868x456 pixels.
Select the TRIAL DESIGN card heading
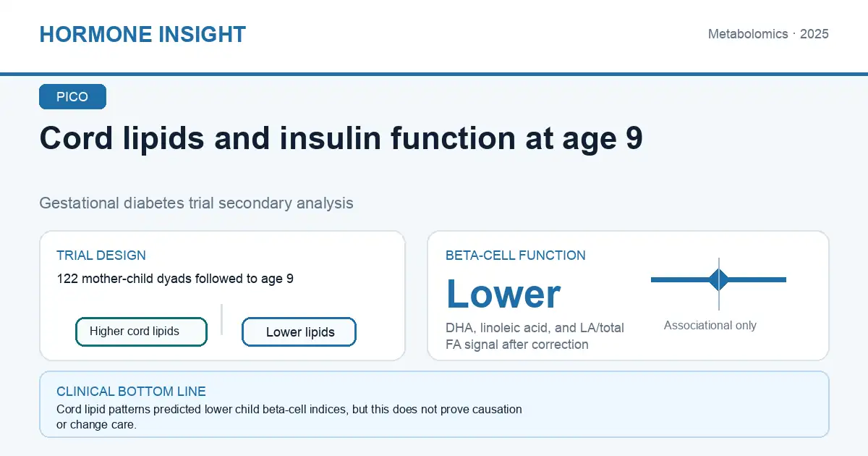101,256
